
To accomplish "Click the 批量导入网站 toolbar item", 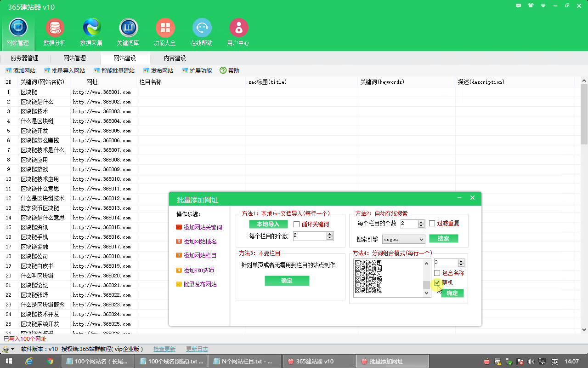I will tap(65, 71).
